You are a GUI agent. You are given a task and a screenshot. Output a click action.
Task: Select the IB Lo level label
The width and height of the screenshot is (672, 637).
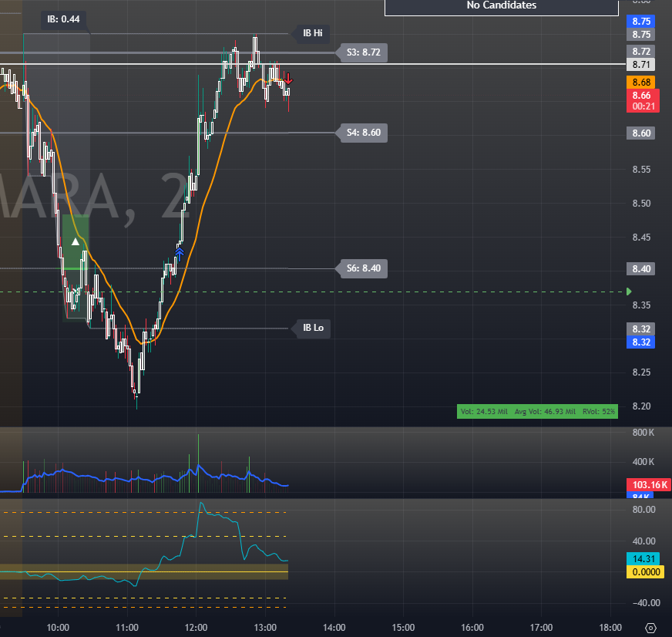click(313, 328)
